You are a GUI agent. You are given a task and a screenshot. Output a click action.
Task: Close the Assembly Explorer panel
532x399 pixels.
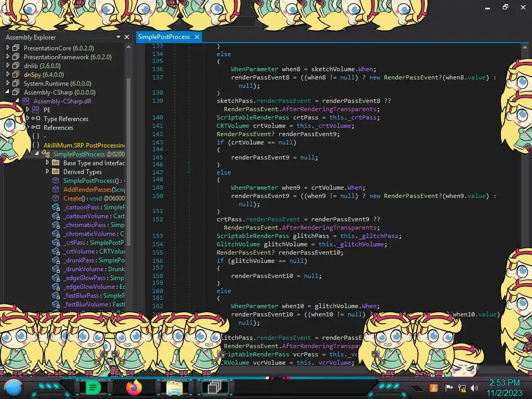pos(127,37)
